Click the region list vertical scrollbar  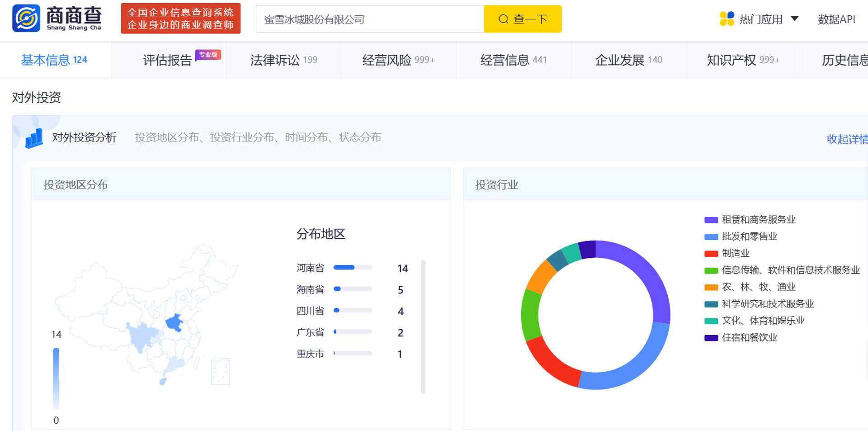(x=423, y=327)
